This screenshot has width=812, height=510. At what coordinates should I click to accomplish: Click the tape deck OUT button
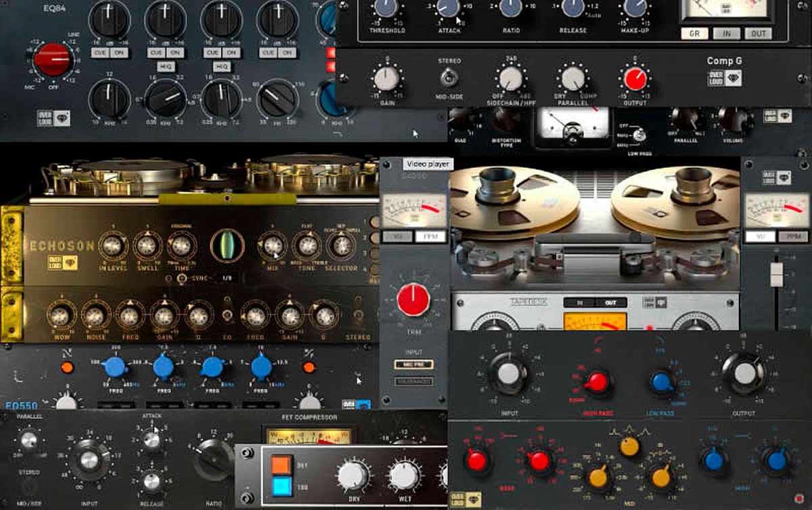click(610, 303)
